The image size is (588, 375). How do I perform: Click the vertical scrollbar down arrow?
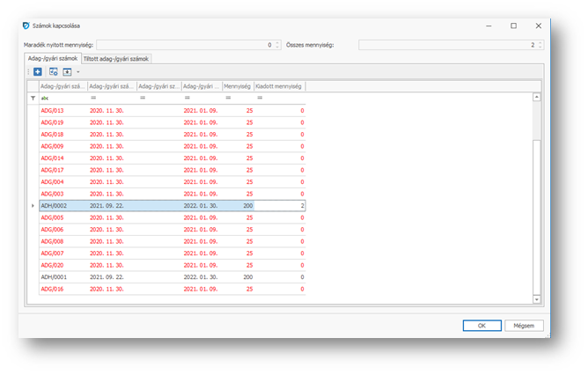537,299
